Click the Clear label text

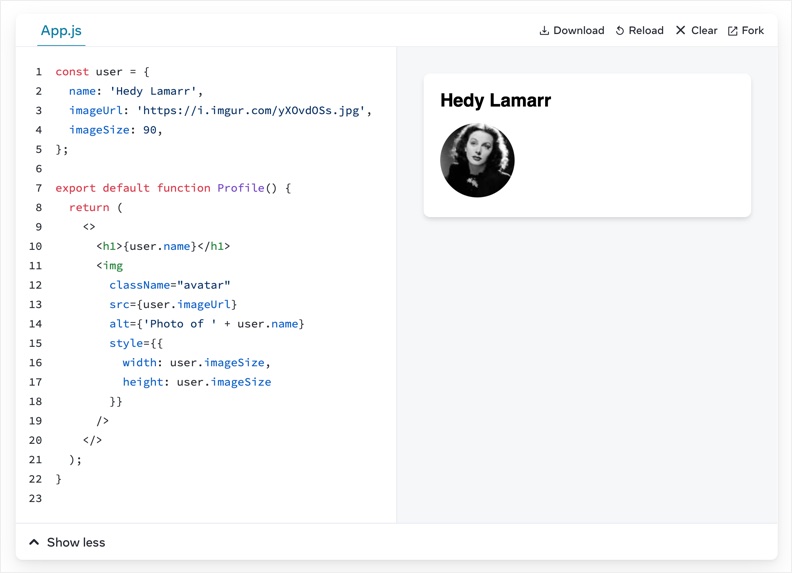[704, 30]
